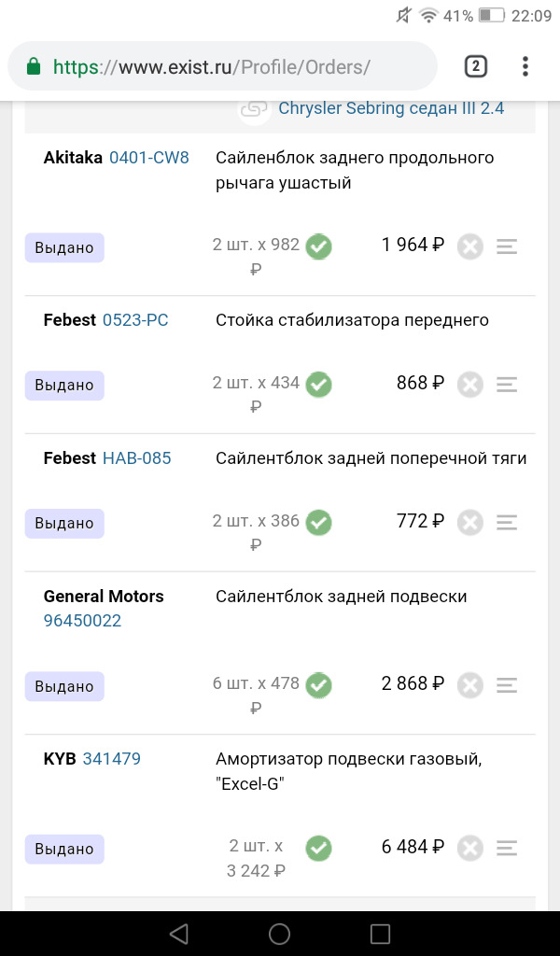Expand options menu for Akitaka 0401-CW8 item
The image size is (560, 956).
point(507,246)
